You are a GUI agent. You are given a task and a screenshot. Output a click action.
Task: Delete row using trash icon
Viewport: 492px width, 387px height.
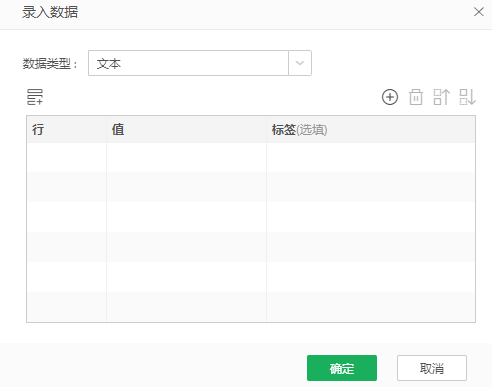tap(416, 97)
